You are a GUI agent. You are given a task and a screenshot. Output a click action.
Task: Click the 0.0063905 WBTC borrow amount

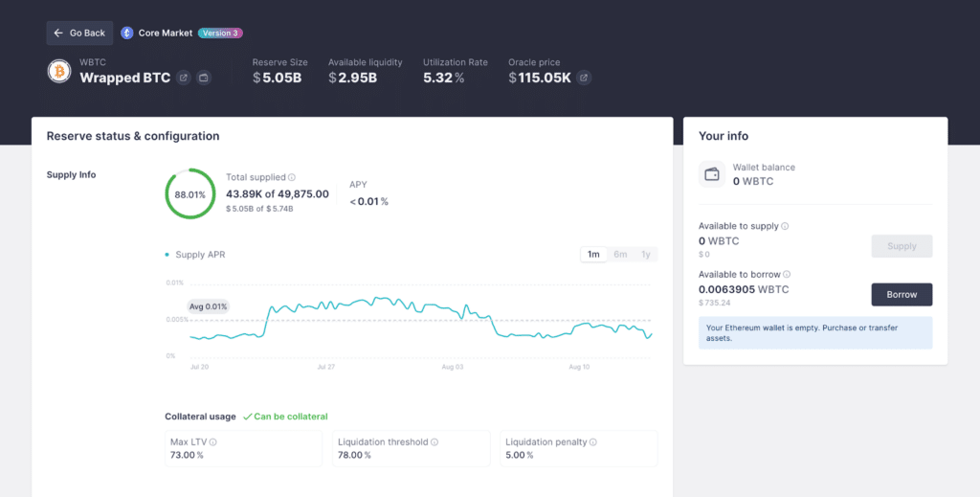(744, 289)
